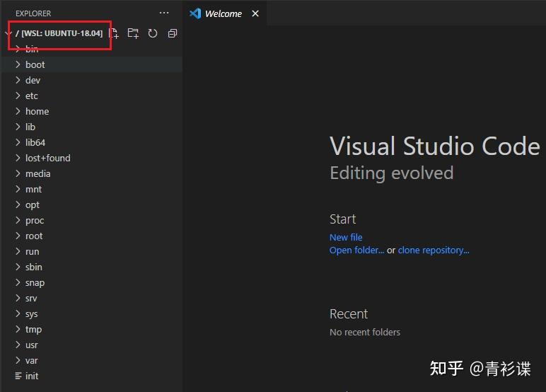The height and width of the screenshot is (392, 546).
Task: Expand the boot folder chevron
Action: (18, 64)
